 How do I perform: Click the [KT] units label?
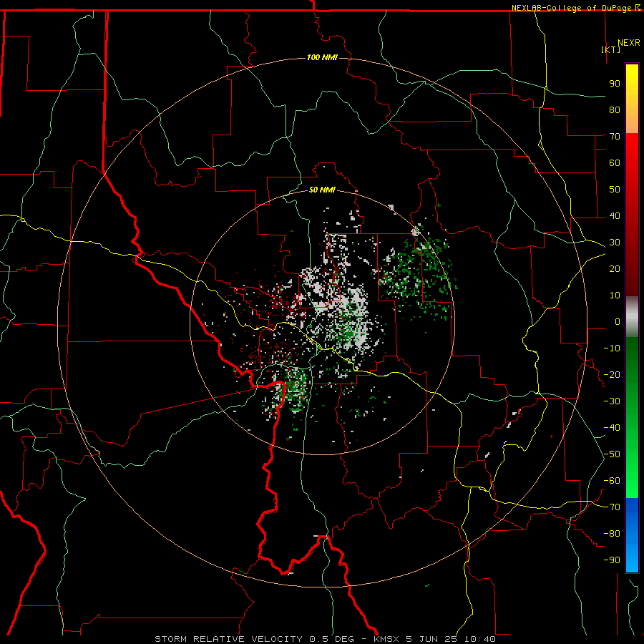(611, 49)
